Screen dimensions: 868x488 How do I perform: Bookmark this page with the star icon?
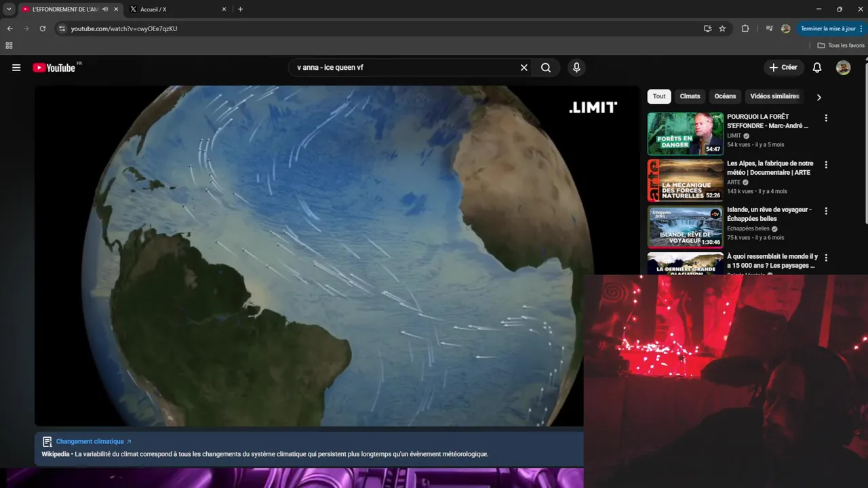pyautogui.click(x=722, y=28)
